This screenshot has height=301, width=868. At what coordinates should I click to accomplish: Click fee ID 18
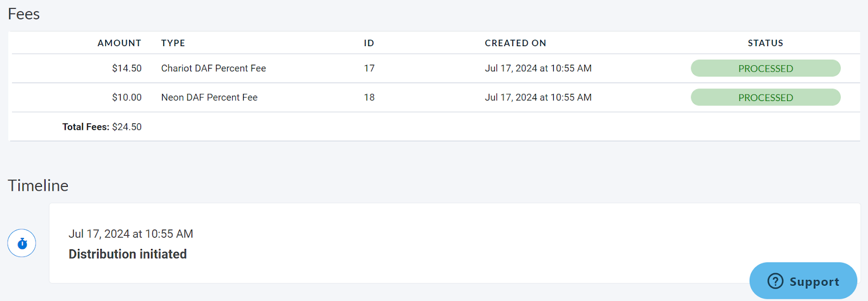(369, 98)
